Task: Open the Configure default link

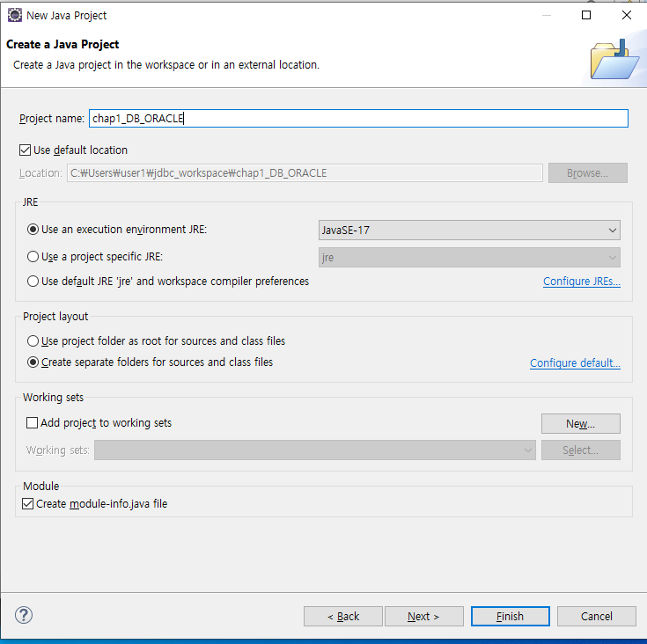Action: click(575, 362)
